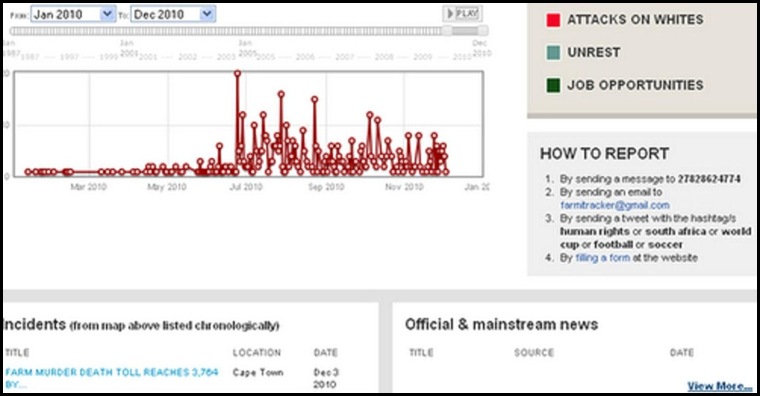Select the teal Unrest category swatch
The width and height of the screenshot is (760, 396).
click(554, 52)
